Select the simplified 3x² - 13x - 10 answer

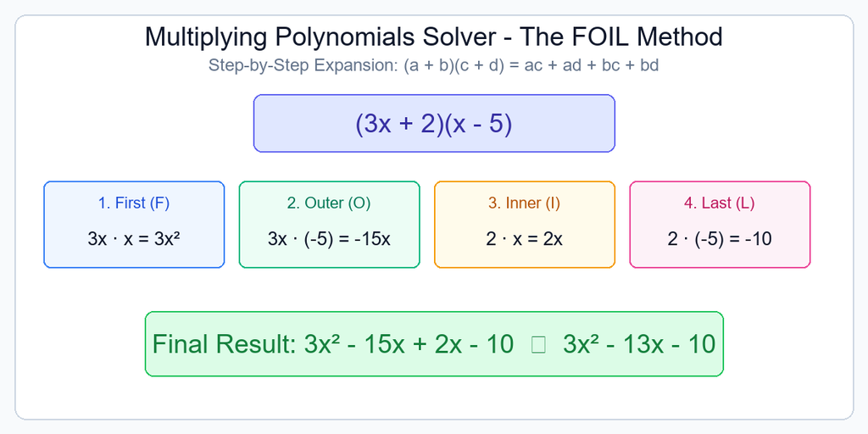tap(639, 344)
